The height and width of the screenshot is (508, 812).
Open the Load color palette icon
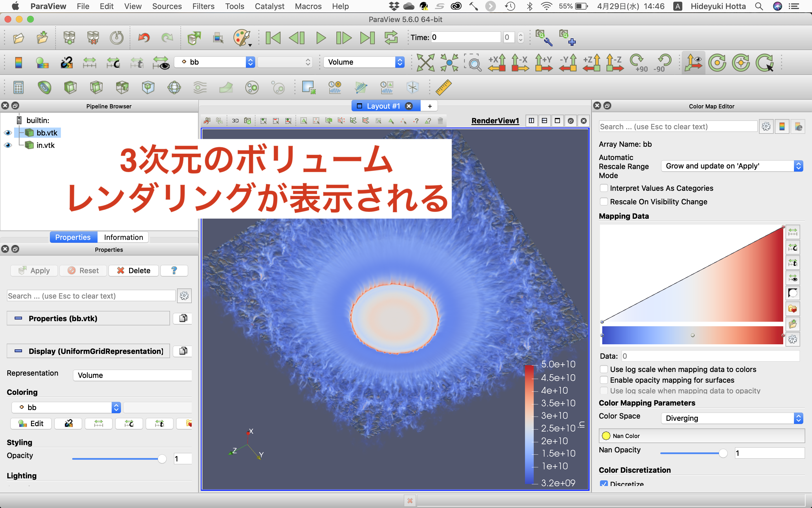242,38
